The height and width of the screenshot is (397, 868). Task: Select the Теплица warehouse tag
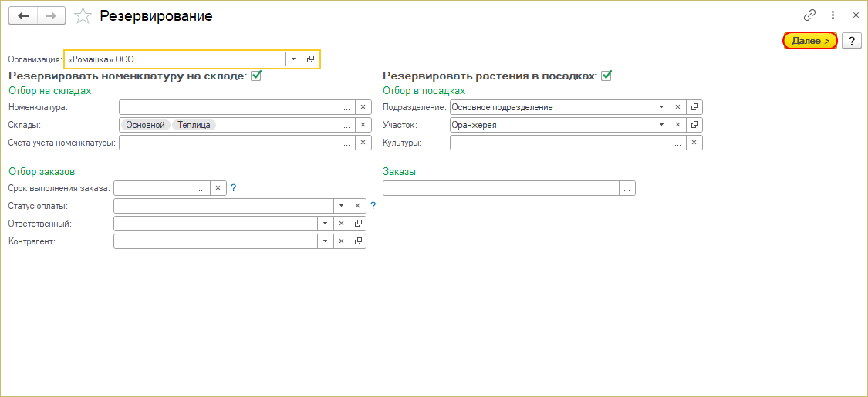[194, 125]
